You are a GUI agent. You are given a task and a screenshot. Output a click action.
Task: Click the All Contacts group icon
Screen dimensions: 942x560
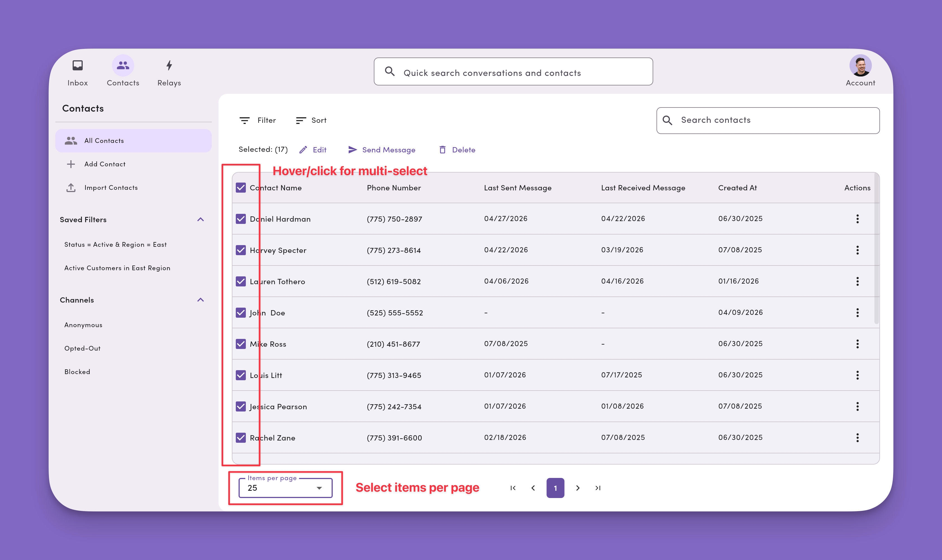coord(71,141)
